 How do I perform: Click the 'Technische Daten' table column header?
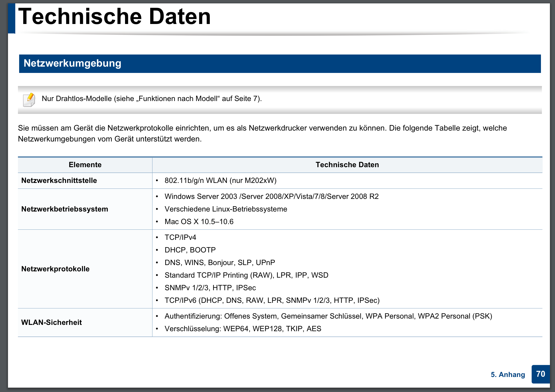point(347,165)
